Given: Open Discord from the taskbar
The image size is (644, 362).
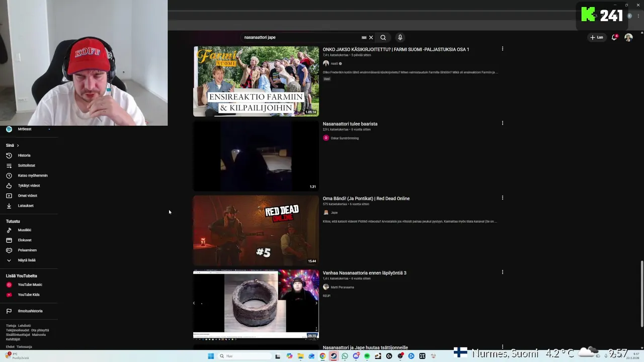Looking at the screenshot, I should 356,356.
